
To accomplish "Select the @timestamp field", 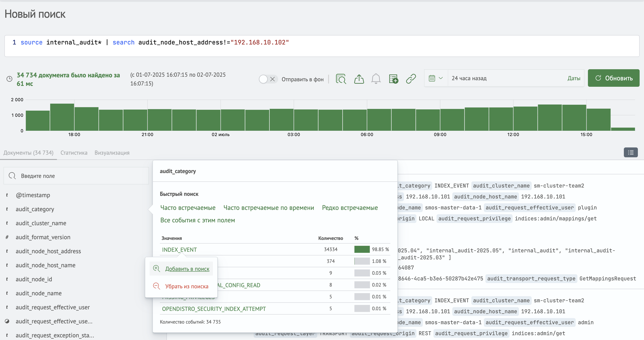I will [x=33, y=195].
